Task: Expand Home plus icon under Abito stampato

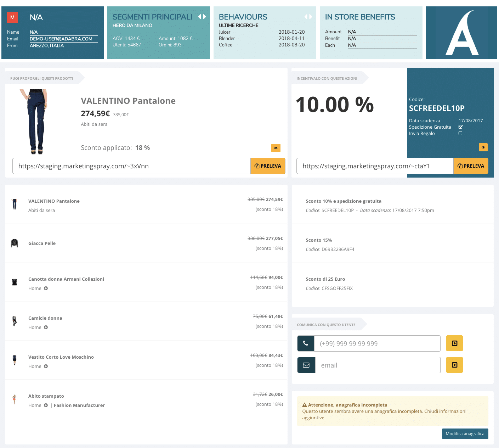Action: click(x=46, y=405)
